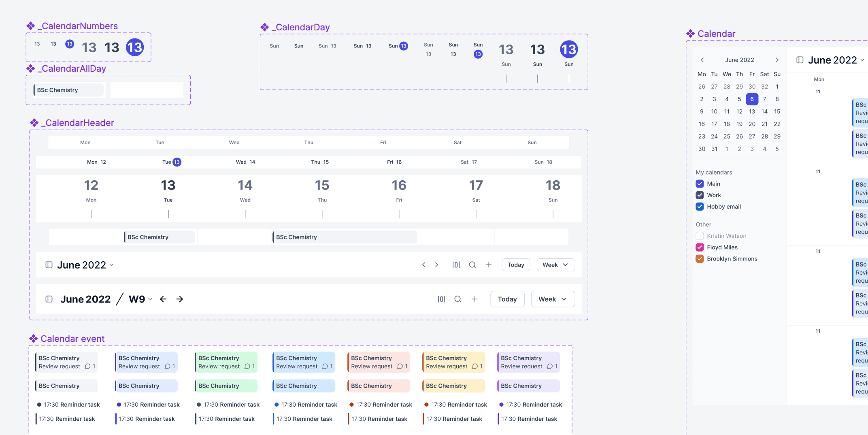The height and width of the screenshot is (435, 868).
Task: Click the Tue 13 highlighted day in the compact header row
Action: 172,162
